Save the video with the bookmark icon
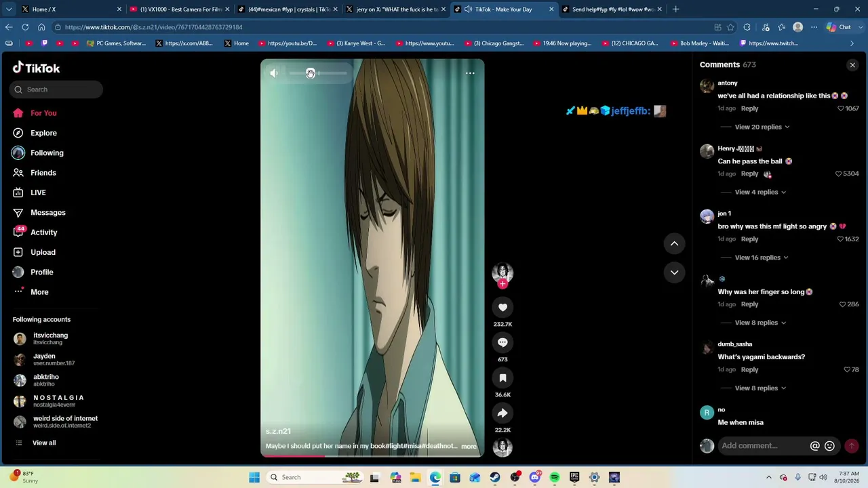 [502, 378]
